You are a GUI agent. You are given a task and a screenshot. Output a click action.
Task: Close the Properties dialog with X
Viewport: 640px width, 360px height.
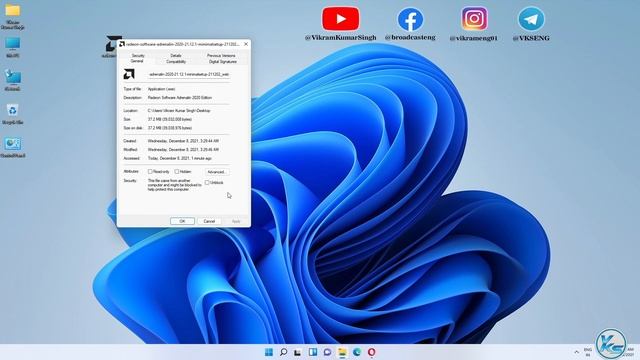tap(246, 44)
